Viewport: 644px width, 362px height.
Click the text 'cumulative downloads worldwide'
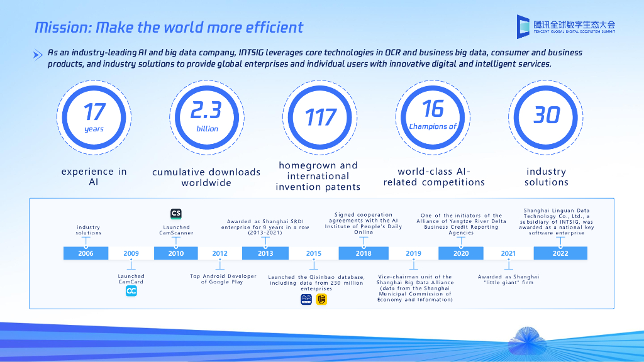pyautogui.click(x=206, y=177)
